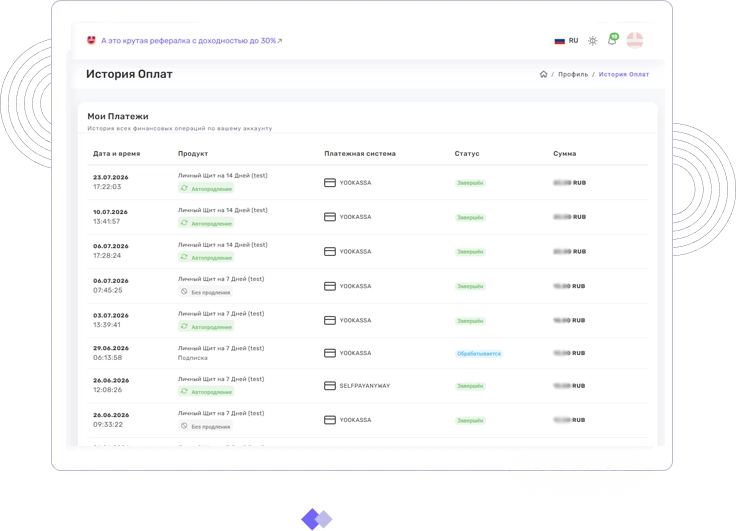Image resolution: width=736 pixels, height=531 pixels.
Task: Select the 23.07.2026 payment date
Action: pyautogui.click(x=111, y=177)
